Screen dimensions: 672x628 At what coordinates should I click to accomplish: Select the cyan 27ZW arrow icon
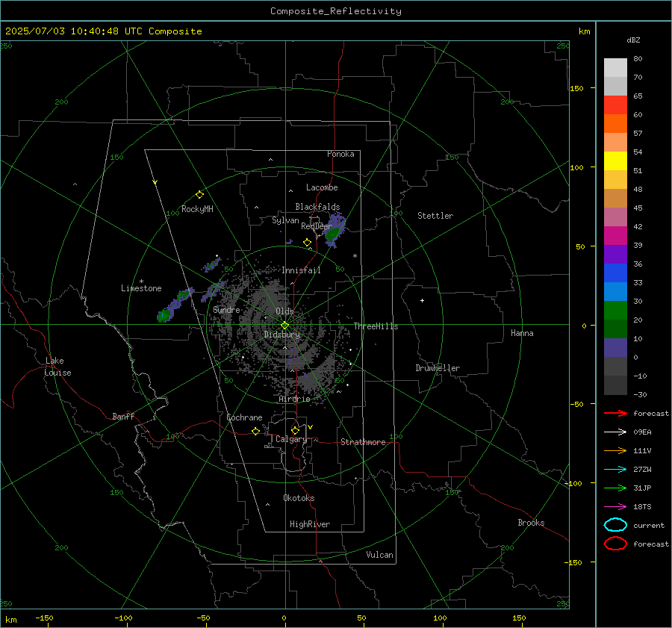(x=615, y=470)
